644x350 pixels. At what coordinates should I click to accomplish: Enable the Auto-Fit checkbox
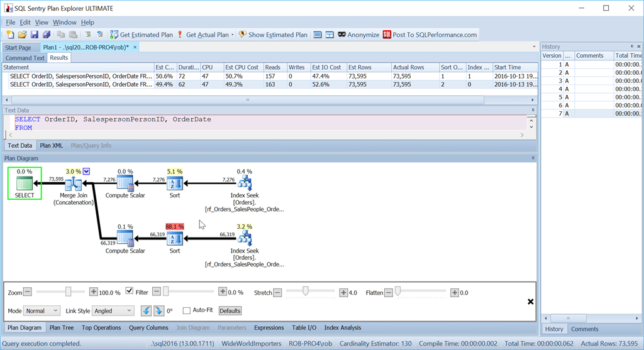click(186, 310)
